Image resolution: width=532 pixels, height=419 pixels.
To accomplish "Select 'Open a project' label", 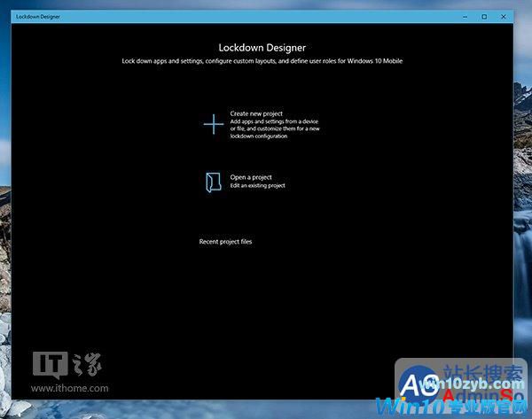I will click(x=251, y=177).
